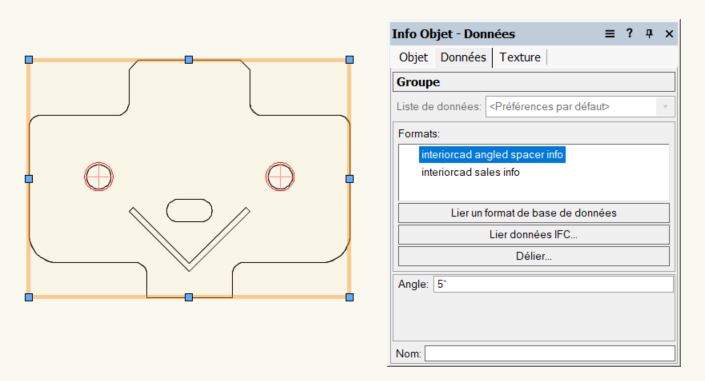The width and height of the screenshot is (705, 381).
Task: Select the left circular hole in drawing
Action: 99,177
